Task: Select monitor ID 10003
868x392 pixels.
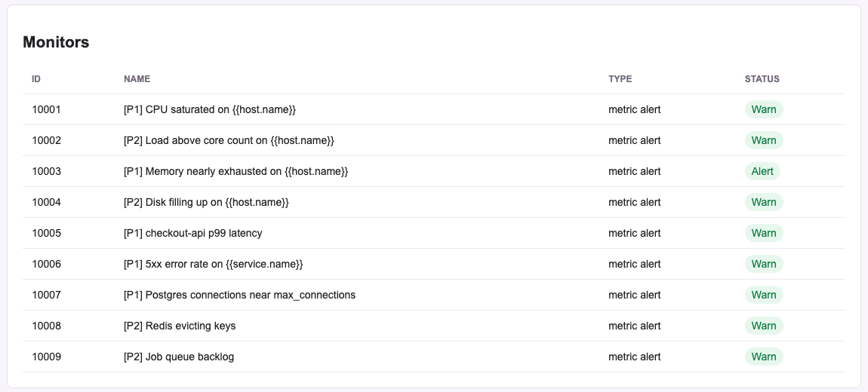Action: 47,171
